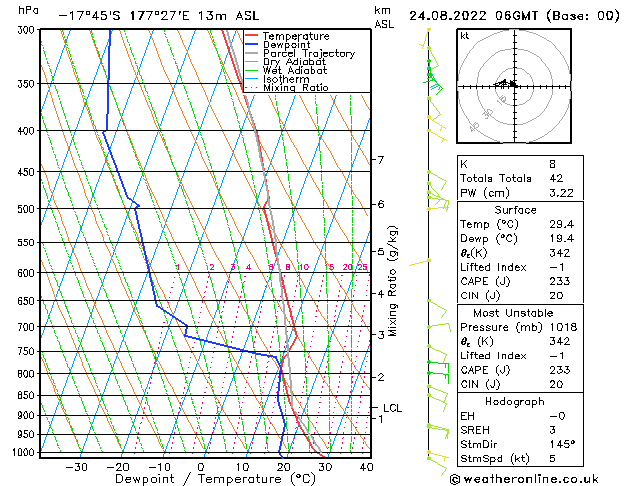Image resolution: width=629 pixels, height=486 pixels.
Task: Click the 'EH' row in Hodograph table
Action: click(x=520, y=416)
